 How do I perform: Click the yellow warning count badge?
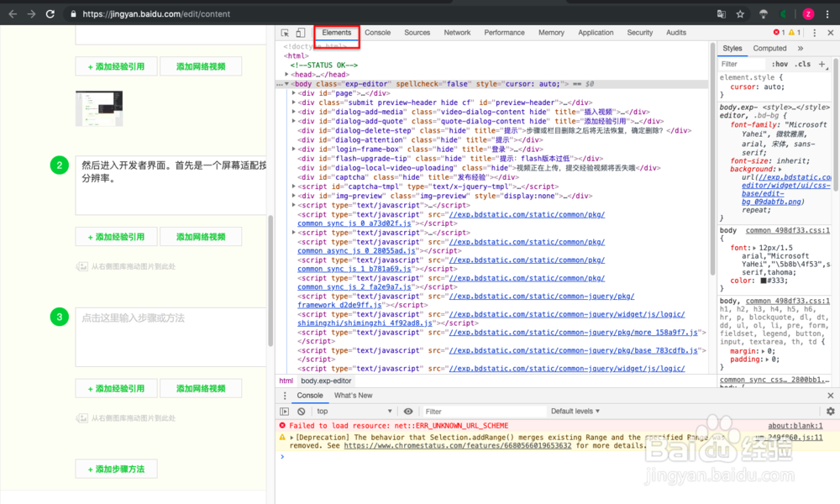(795, 33)
